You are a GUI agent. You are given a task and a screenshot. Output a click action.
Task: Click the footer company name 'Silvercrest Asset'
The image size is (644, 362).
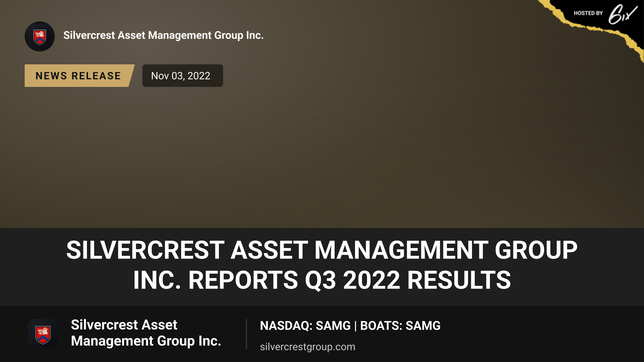click(x=124, y=325)
